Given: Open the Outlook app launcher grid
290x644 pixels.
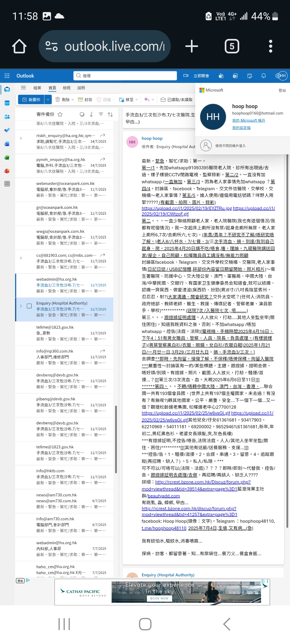Looking at the screenshot, I should tap(7, 76).
